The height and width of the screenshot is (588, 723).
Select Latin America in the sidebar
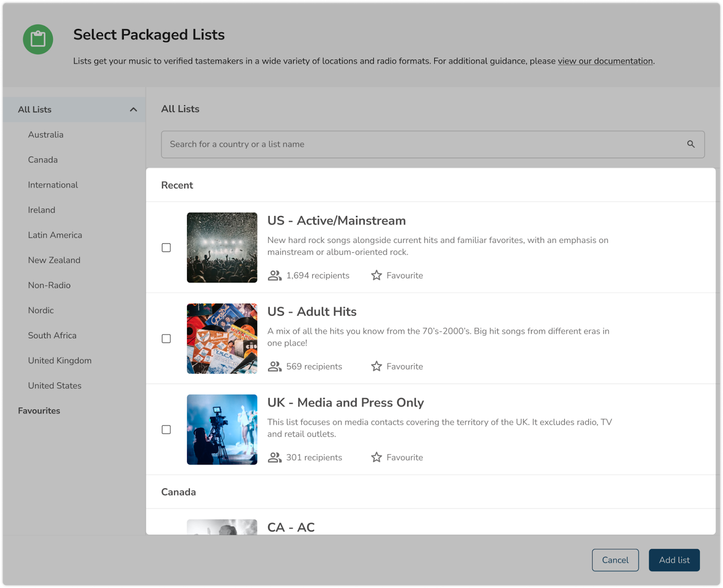click(55, 235)
